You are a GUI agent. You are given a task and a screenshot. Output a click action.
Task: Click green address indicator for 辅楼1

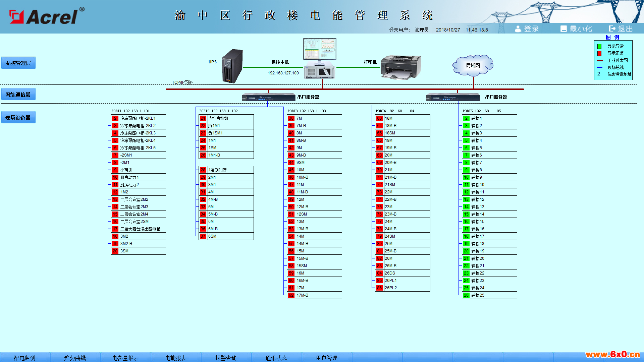coord(466,118)
